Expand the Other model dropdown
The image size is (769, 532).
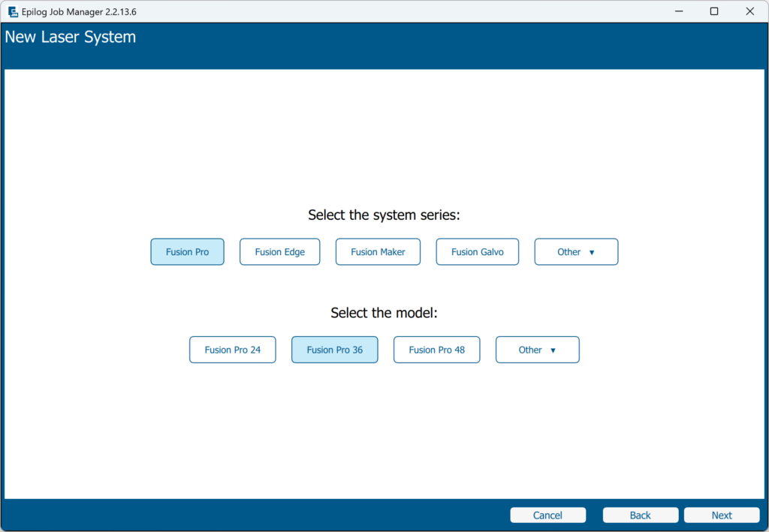click(538, 350)
